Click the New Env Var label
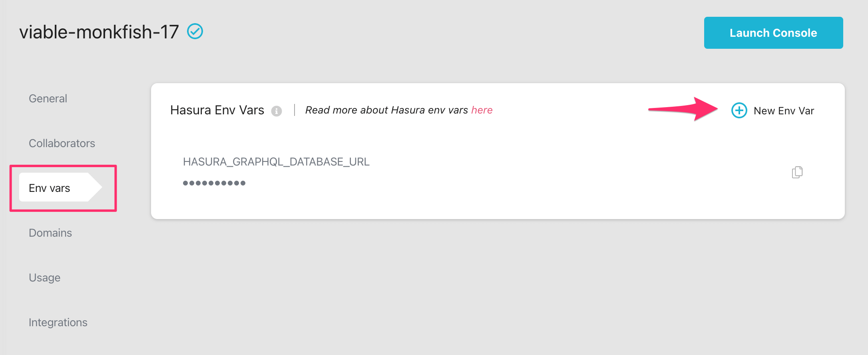Screen dimensions: 868x355 (783, 111)
